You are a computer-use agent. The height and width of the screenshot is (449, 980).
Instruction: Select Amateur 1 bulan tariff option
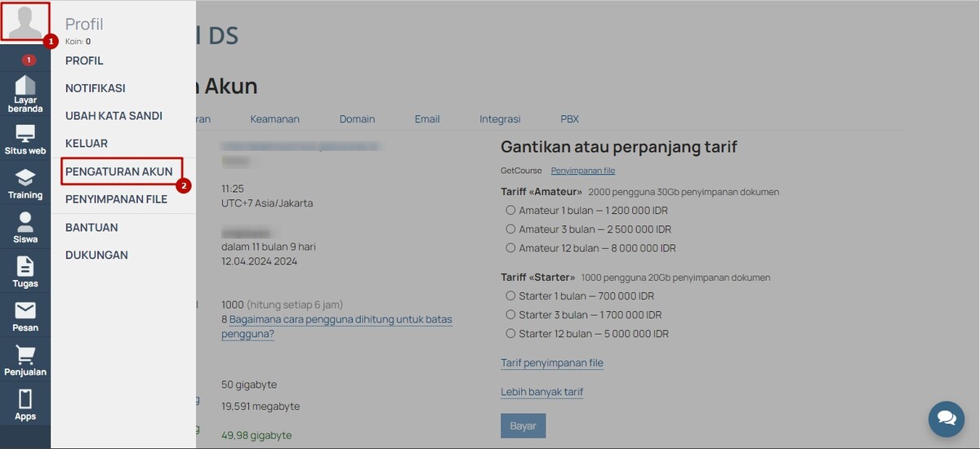click(x=511, y=211)
